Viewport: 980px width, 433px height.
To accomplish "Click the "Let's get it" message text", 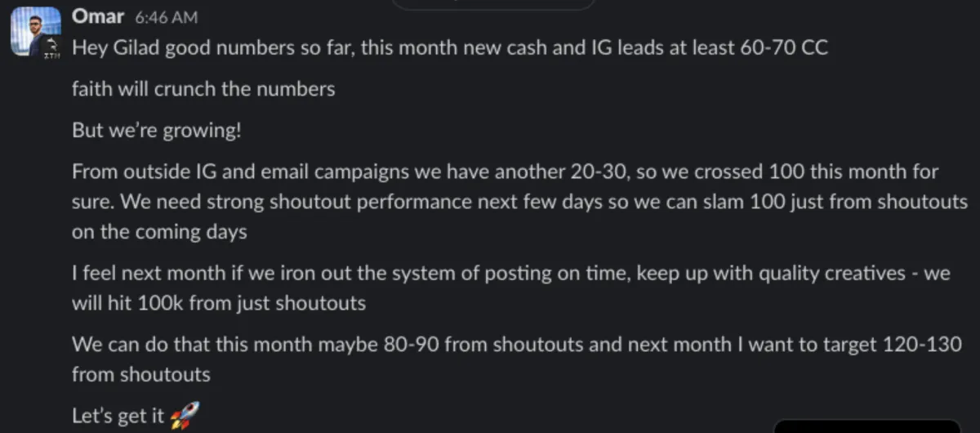I will coord(117,416).
